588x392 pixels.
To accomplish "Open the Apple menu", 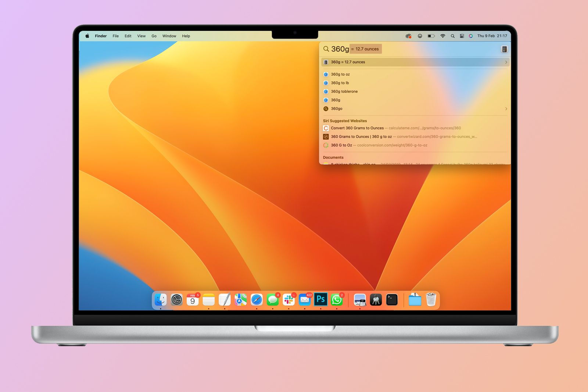I will coord(87,36).
